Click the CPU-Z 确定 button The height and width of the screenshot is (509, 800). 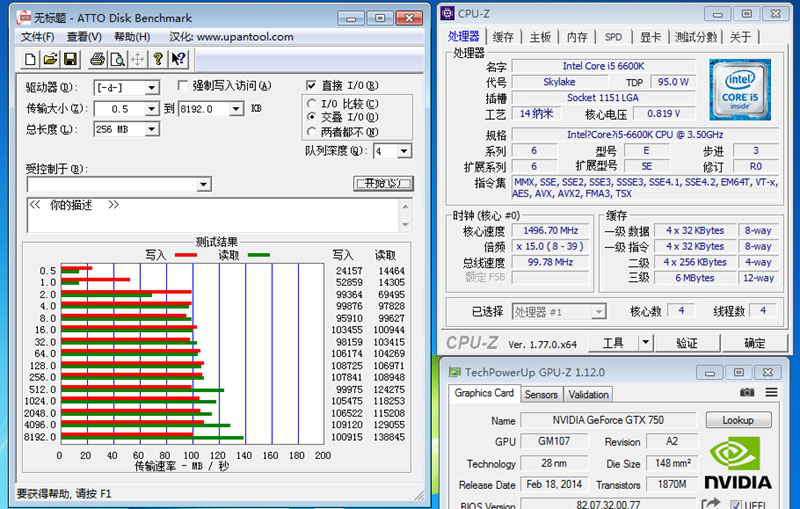click(755, 343)
